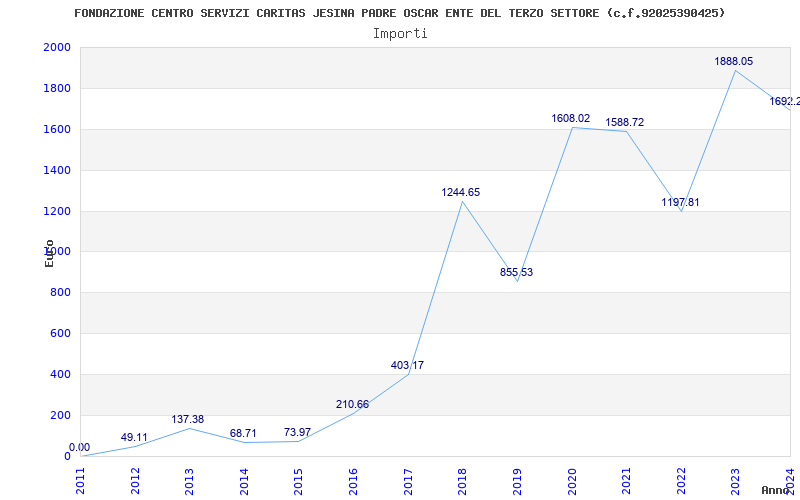Click the 2000 y-axis tick label
Viewport: 800px width, 500px height.
[x=57, y=47]
